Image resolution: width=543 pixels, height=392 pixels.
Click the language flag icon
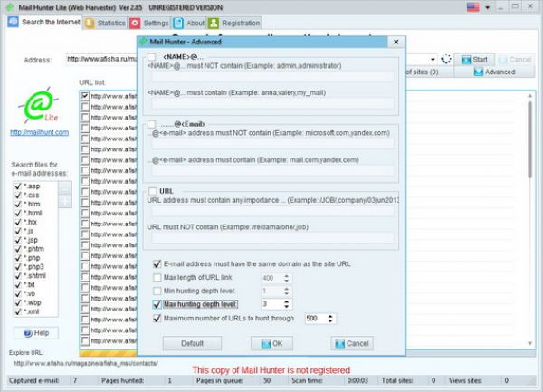pos(472,7)
